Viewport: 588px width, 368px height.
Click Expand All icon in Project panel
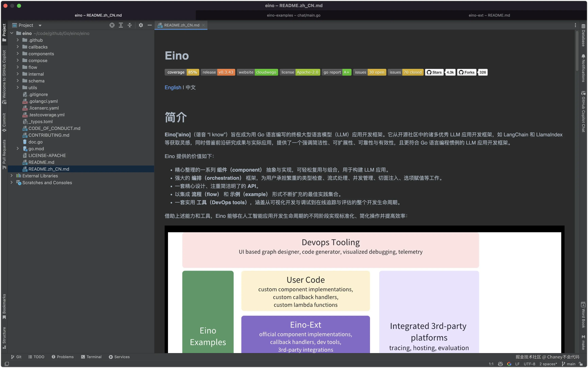[x=121, y=25]
